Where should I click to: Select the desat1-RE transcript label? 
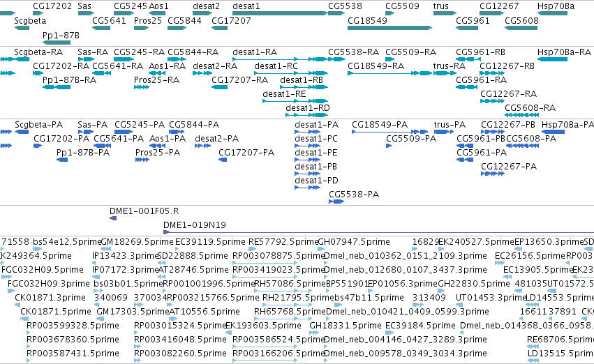(x=284, y=94)
